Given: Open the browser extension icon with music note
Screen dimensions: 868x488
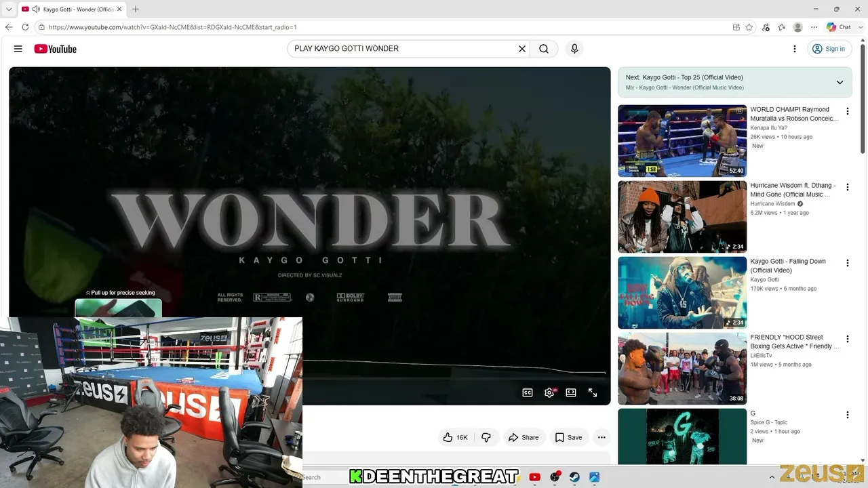Looking at the screenshot, I should pyautogui.click(x=766, y=27).
